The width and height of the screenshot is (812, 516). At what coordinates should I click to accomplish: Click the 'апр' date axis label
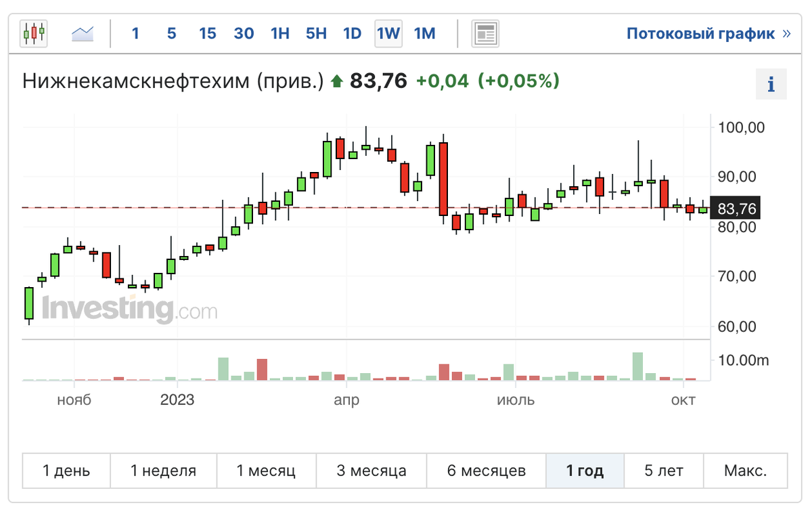pos(346,400)
